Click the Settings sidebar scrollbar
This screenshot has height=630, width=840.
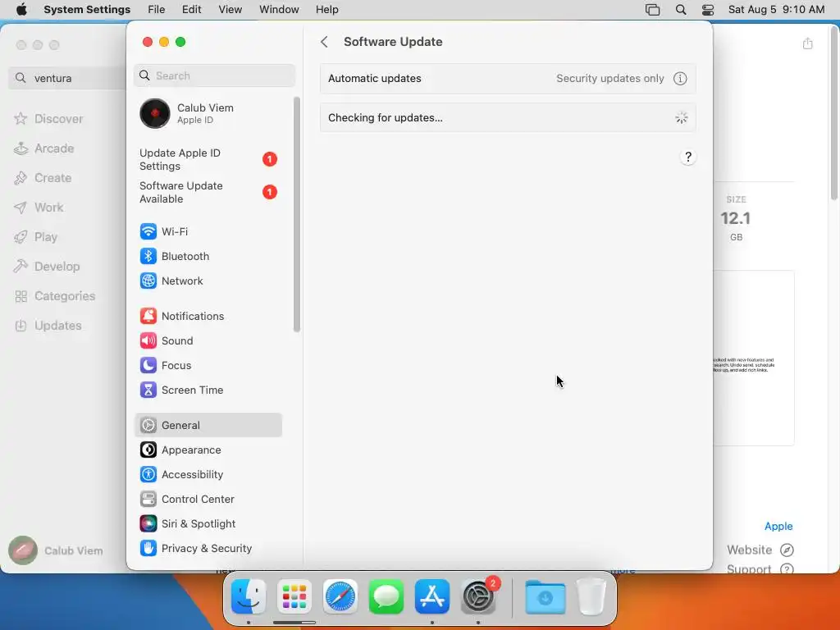coord(297,214)
